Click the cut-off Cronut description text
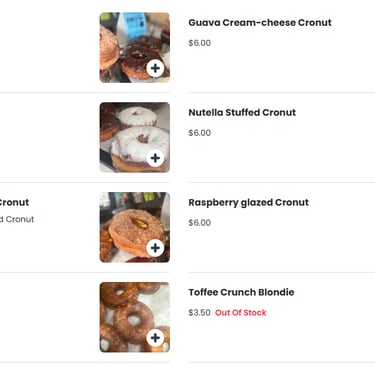The width and height of the screenshot is (375, 366). point(17,219)
